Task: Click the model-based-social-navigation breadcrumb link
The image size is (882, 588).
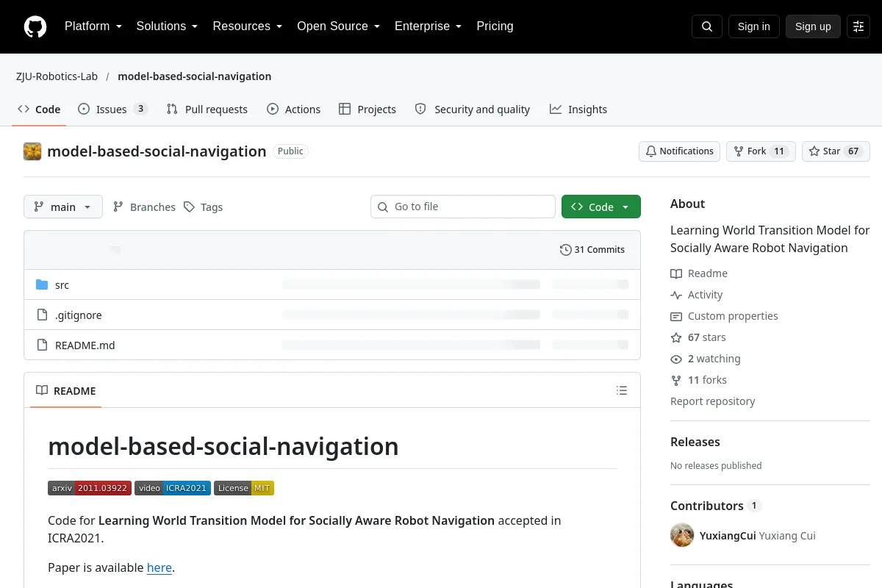Action: [x=195, y=76]
